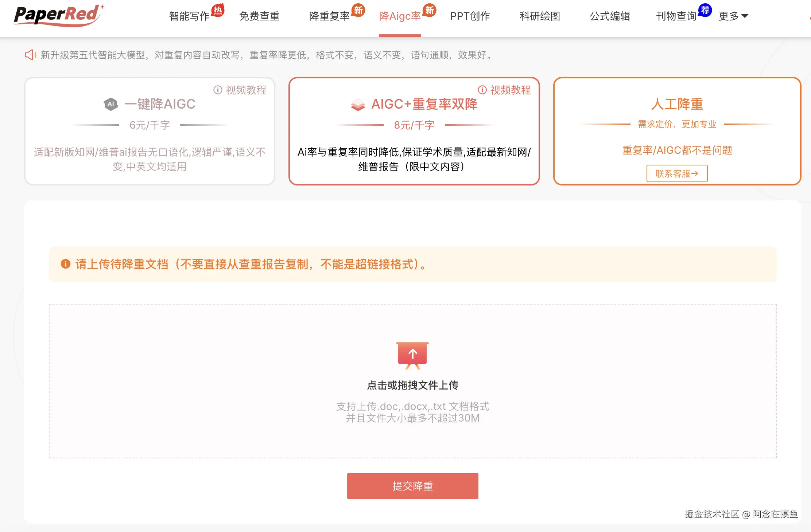Open the 科研绘图 menu item
Screen dimensions: 811x532
(540, 16)
